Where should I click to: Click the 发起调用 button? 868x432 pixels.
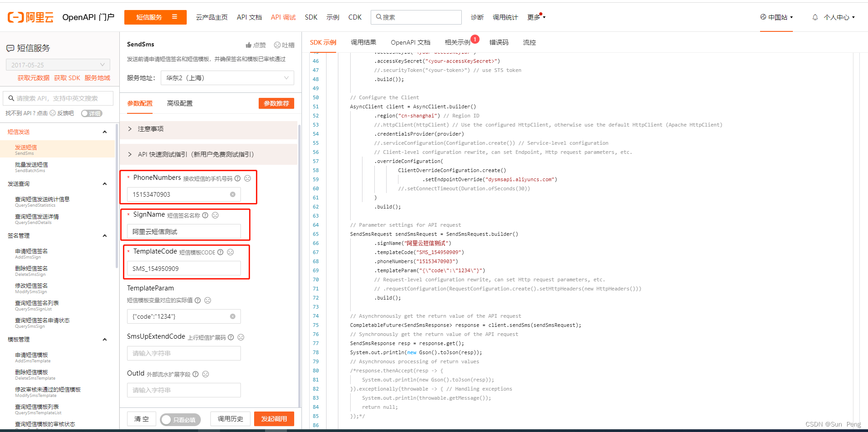click(274, 419)
